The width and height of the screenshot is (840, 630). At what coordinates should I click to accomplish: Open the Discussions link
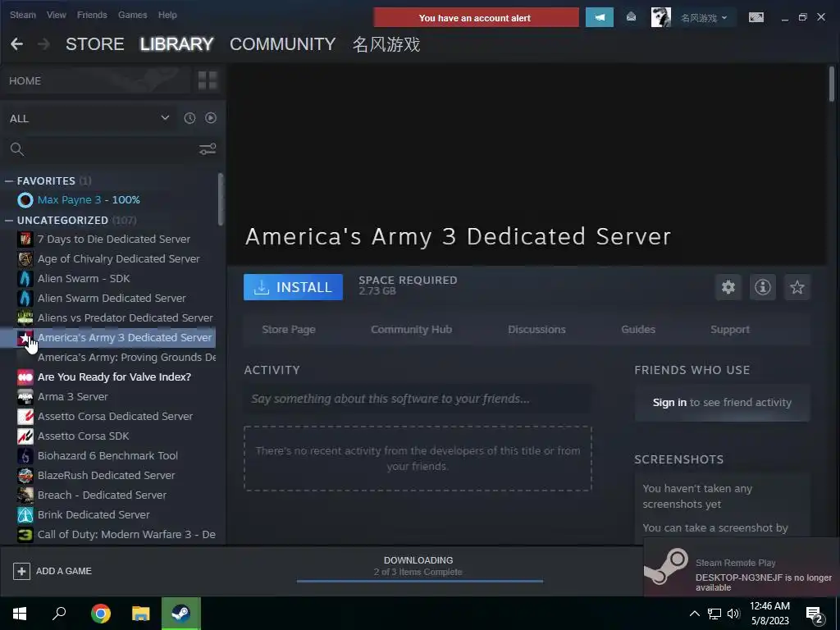pyautogui.click(x=536, y=330)
